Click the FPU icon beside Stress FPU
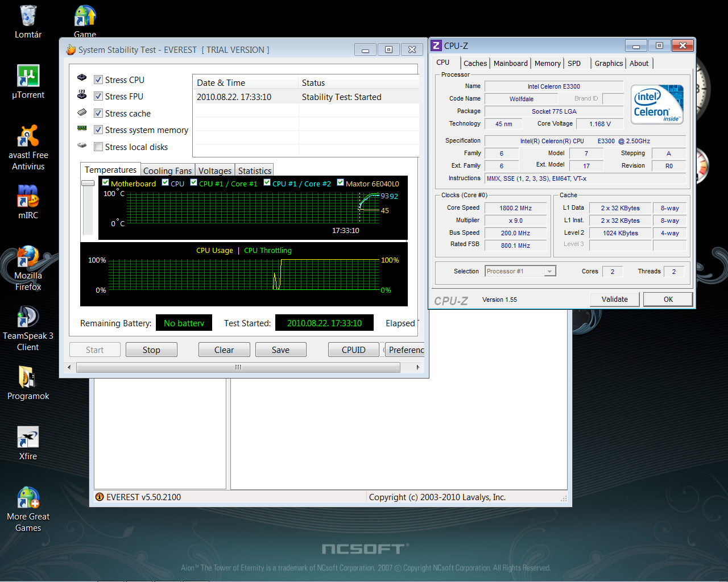This screenshot has height=582, width=728. (82, 94)
